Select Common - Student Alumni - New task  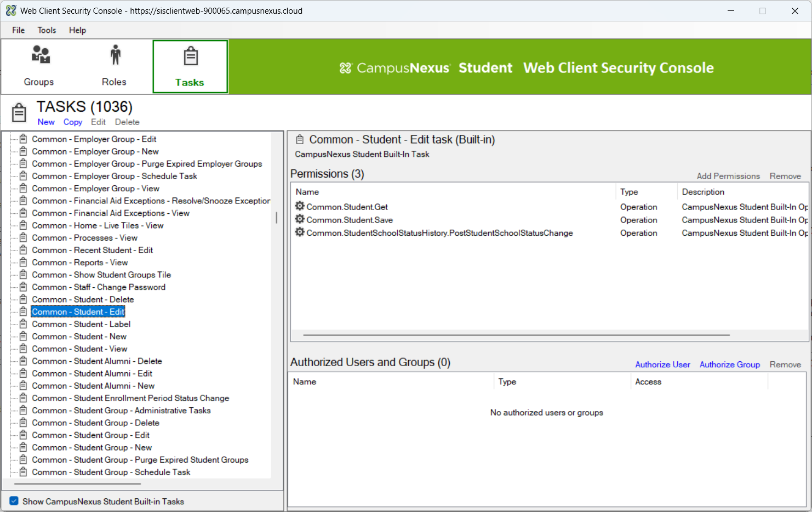pyautogui.click(x=93, y=385)
